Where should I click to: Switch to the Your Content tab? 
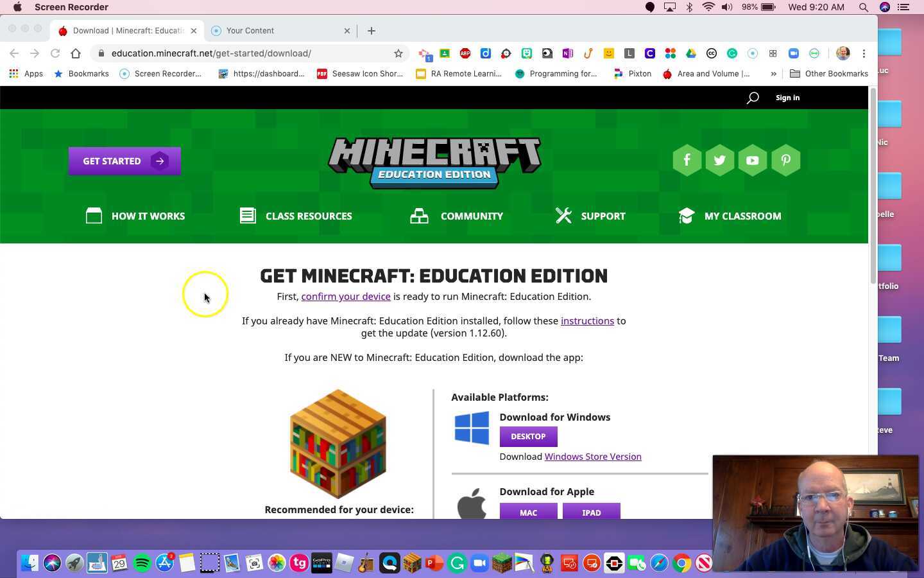269,30
